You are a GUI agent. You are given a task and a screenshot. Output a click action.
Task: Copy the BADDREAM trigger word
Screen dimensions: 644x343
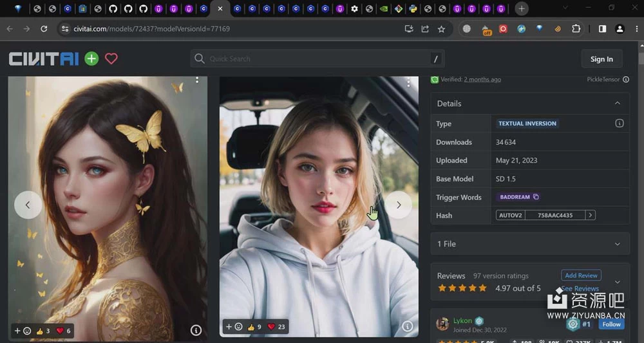[536, 197]
